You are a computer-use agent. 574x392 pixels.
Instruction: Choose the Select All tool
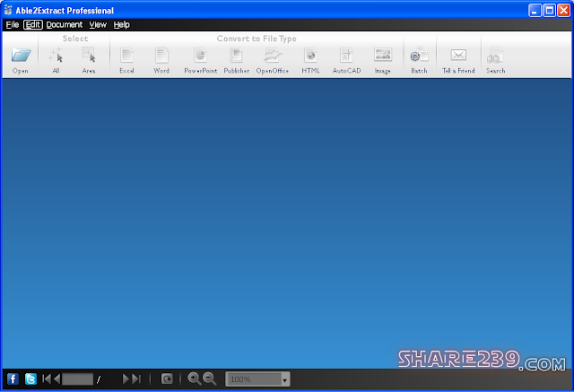[x=56, y=56]
